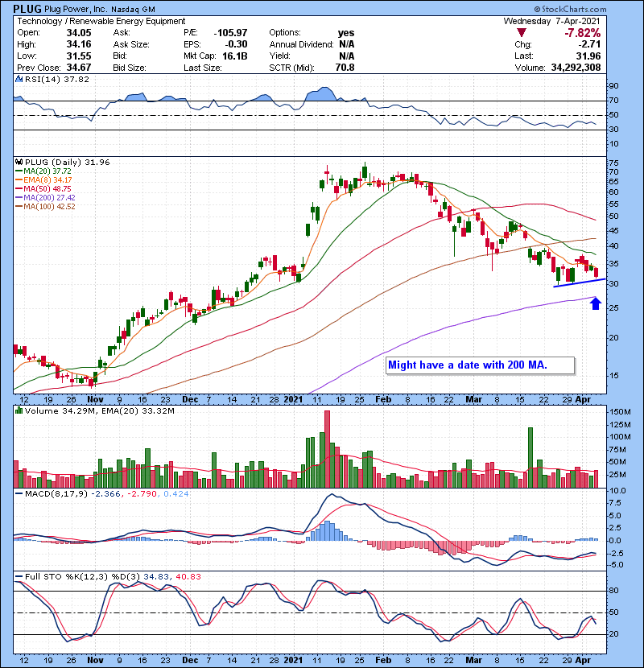This screenshot has height=668, width=644.
Task: Click the EPS value -0.30
Action: [237, 44]
